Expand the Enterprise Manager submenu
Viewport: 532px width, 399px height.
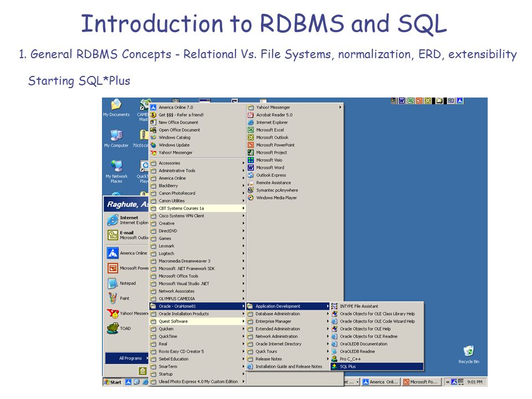[288, 321]
